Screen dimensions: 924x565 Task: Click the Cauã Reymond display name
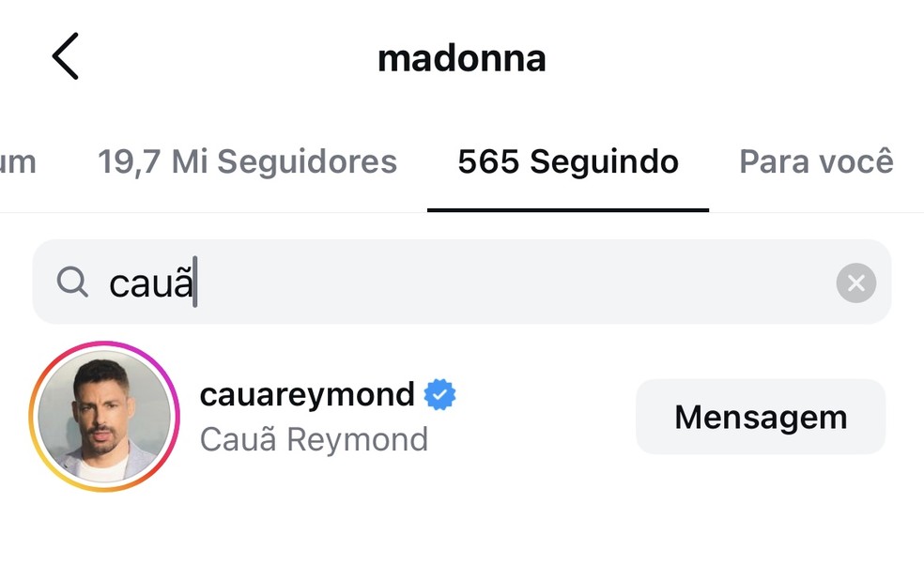(x=314, y=439)
